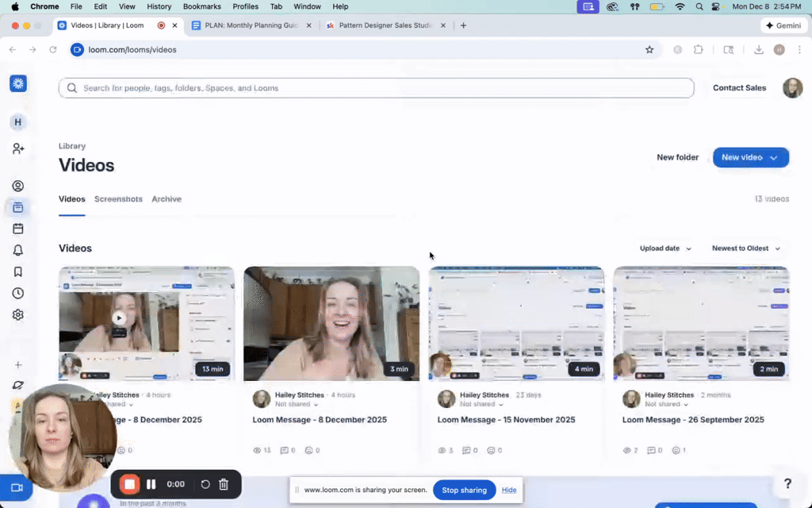Expand the New video dropdown arrow
This screenshot has width=812, height=508.
click(774, 158)
